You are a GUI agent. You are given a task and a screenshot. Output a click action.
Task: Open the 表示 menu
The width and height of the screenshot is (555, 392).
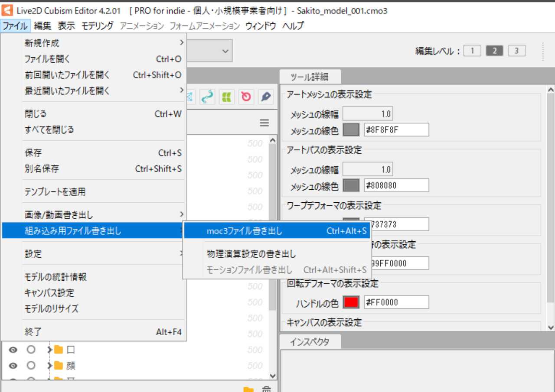coord(67,26)
